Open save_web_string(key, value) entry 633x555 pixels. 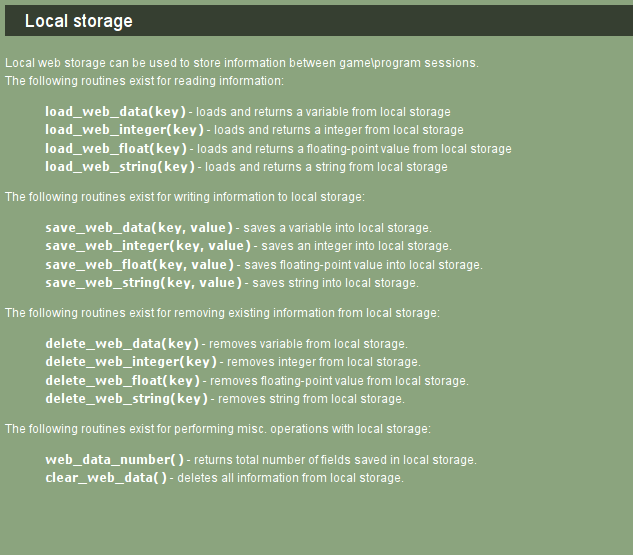143,283
